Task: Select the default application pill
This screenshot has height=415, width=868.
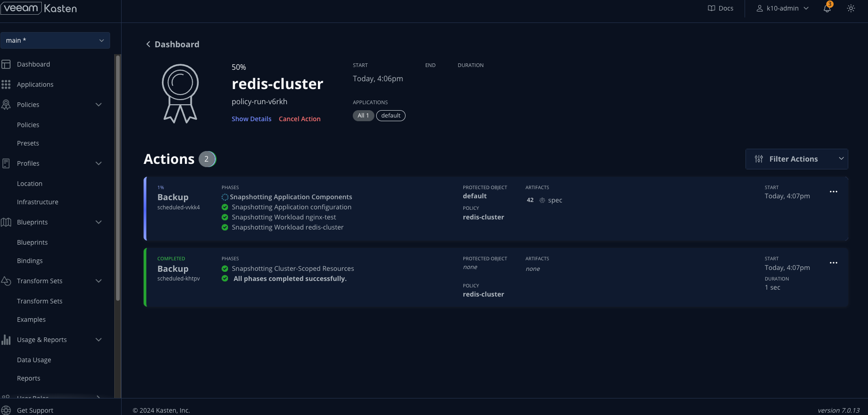Action: (x=391, y=116)
